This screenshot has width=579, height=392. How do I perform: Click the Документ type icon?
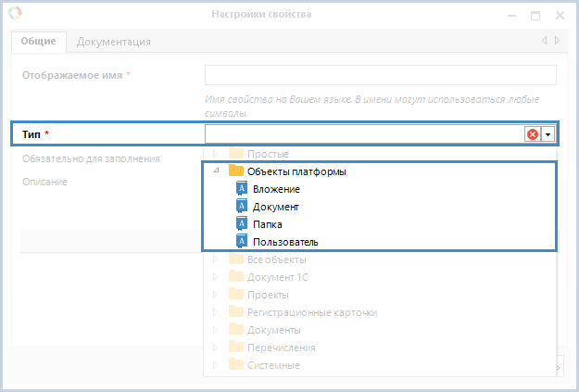click(x=243, y=207)
